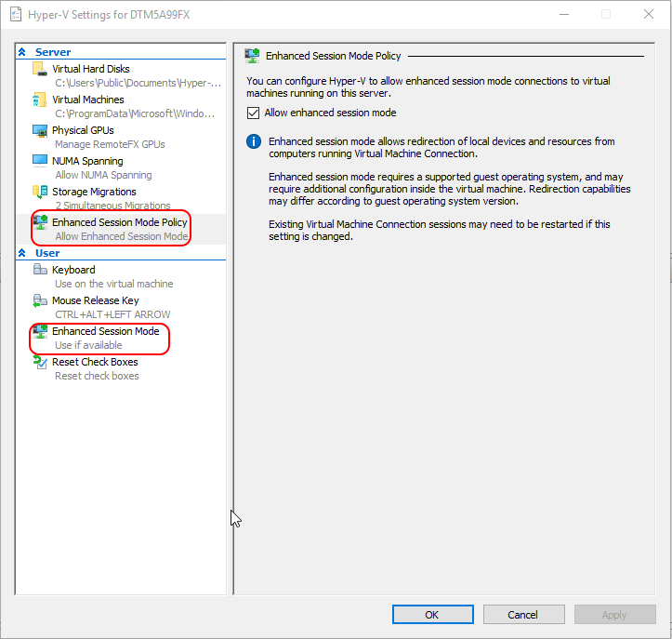The image size is (672, 639).
Task: Open Reset Check Boxes settings
Action: click(95, 362)
